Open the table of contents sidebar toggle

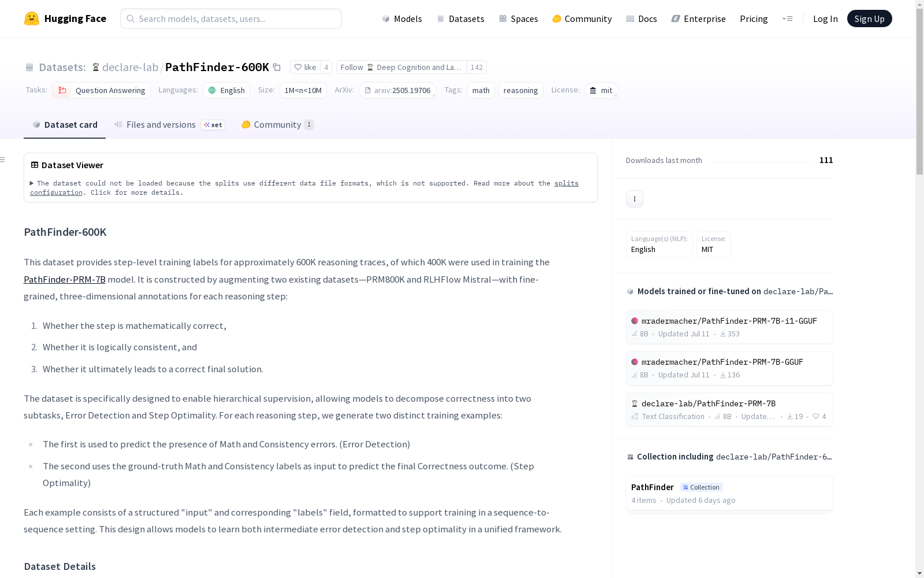coord(3,160)
